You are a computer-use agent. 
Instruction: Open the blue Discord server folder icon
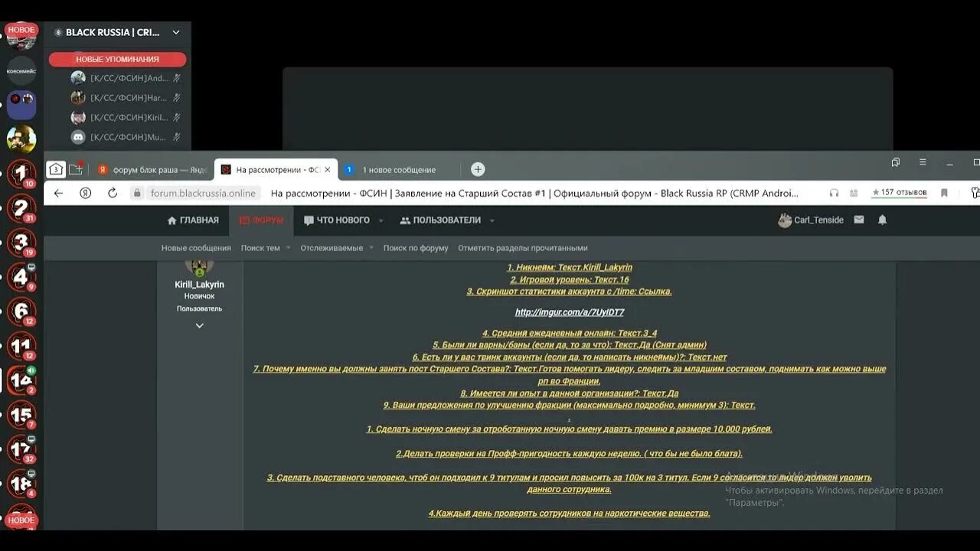(21, 105)
